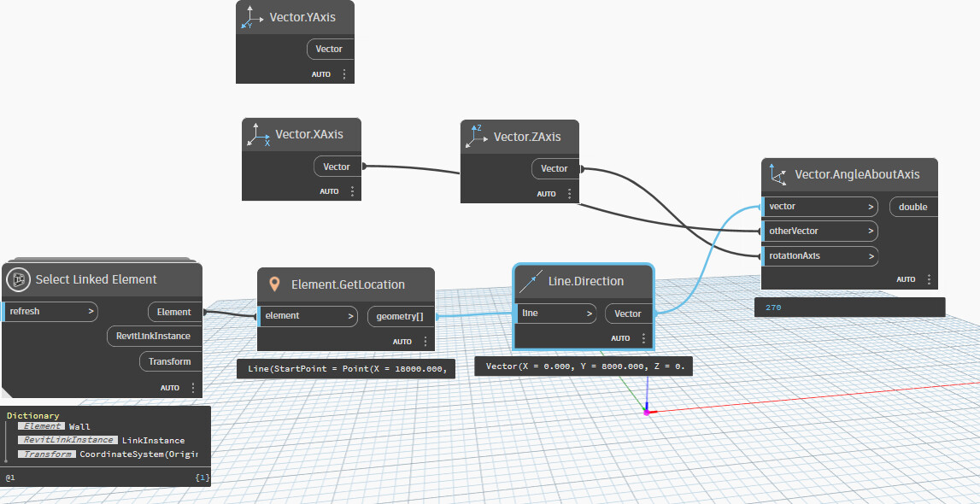Expand the 'rotationAxis' input port chevron

871,256
